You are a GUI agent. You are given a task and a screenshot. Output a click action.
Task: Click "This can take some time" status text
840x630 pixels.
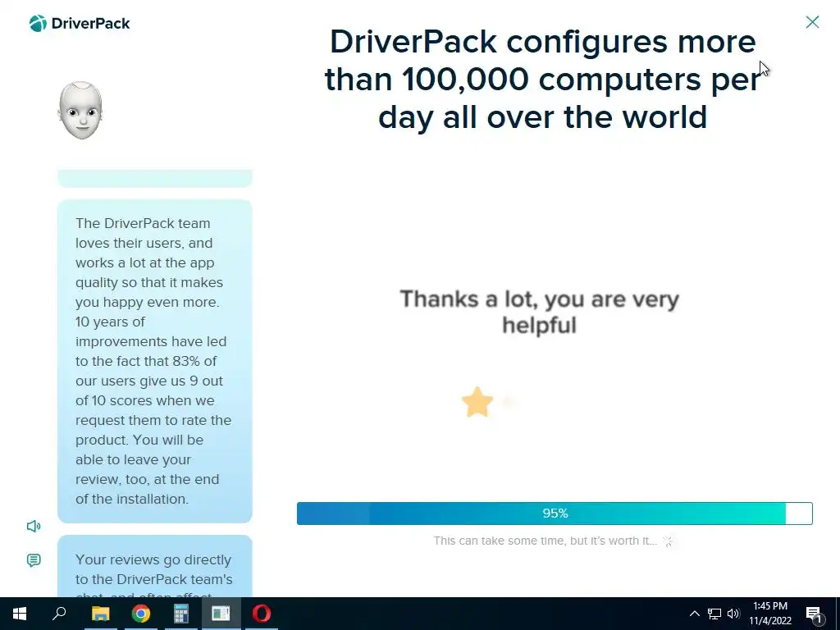pos(545,541)
